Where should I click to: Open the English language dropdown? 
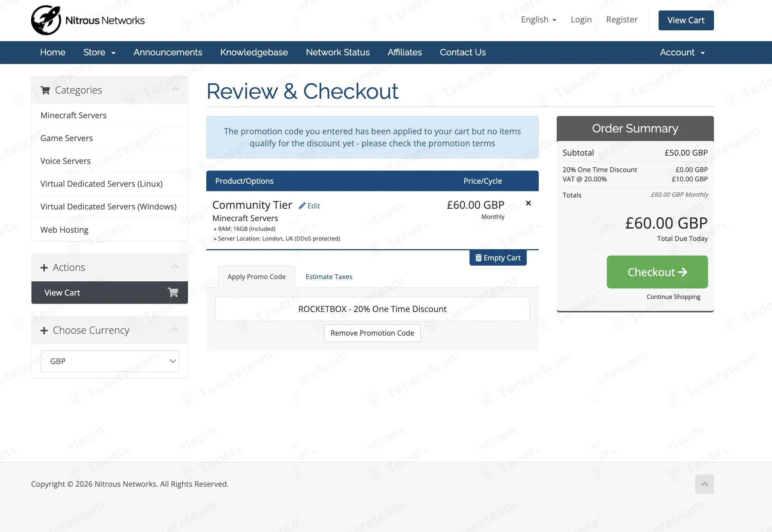tap(539, 19)
